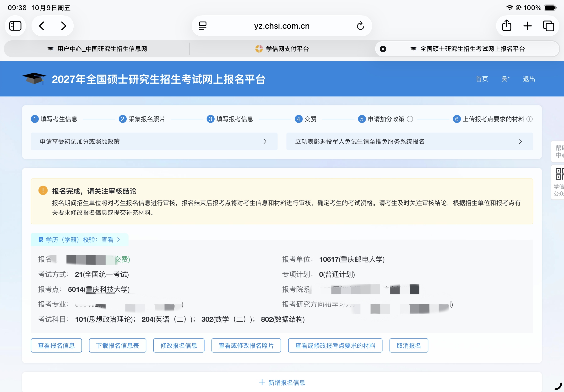This screenshot has height=392, width=564.
Task: Open the page format reader menu icon
Action: click(x=203, y=26)
